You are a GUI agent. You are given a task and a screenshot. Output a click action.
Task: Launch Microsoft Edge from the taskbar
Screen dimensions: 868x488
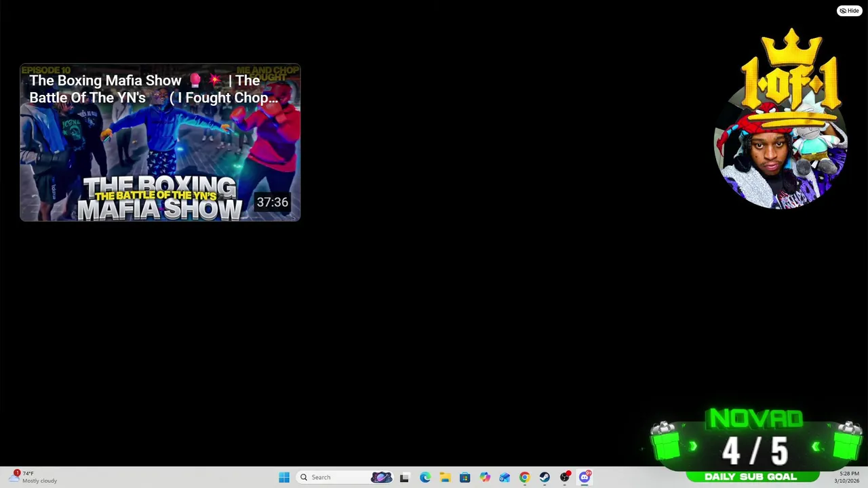(x=425, y=477)
